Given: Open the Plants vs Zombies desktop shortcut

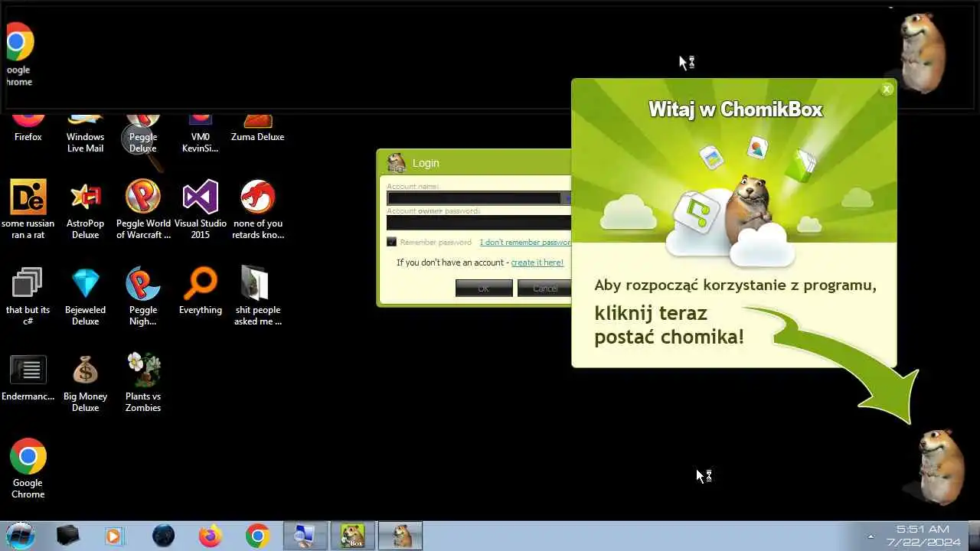Looking at the screenshot, I should tap(143, 383).
